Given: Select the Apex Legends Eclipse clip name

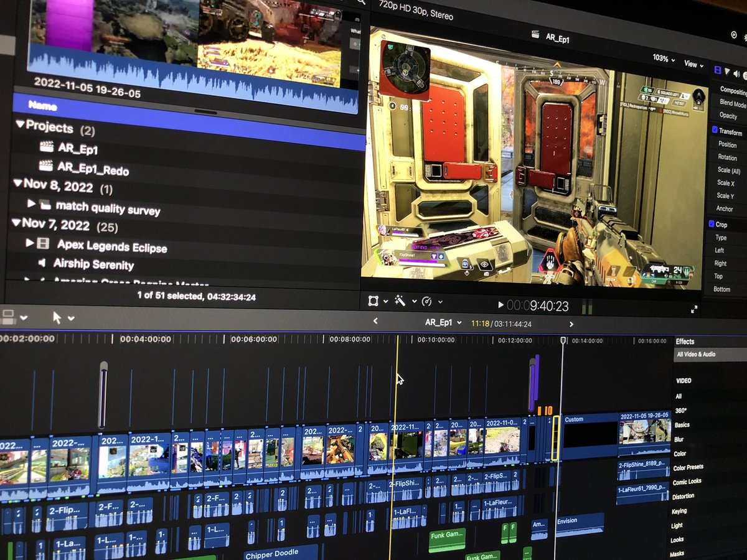Looking at the screenshot, I should [x=112, y=246].
